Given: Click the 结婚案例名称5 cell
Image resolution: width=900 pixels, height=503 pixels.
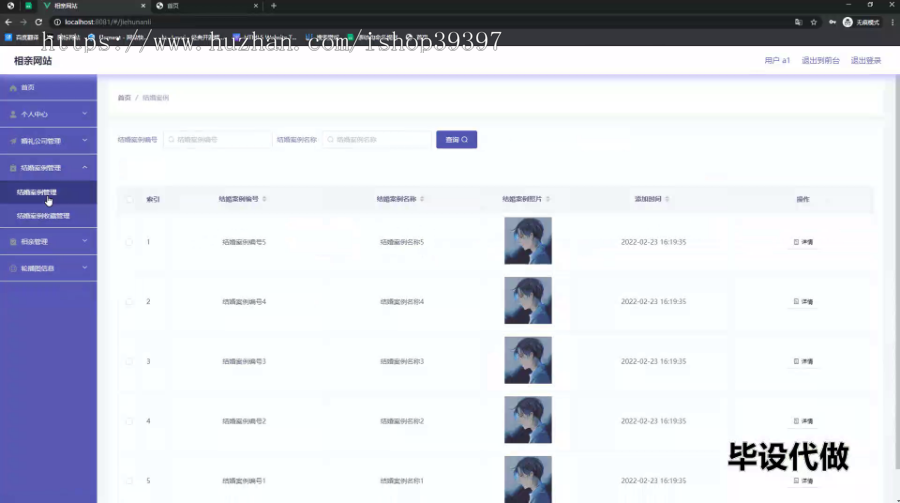Looking at the screenshot, I should (402, 242).
